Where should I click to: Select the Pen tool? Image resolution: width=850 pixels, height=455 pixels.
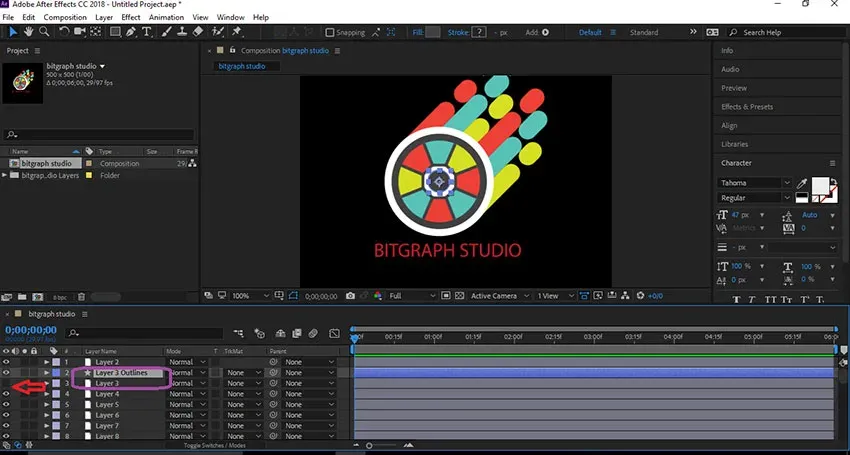point(131,32)
